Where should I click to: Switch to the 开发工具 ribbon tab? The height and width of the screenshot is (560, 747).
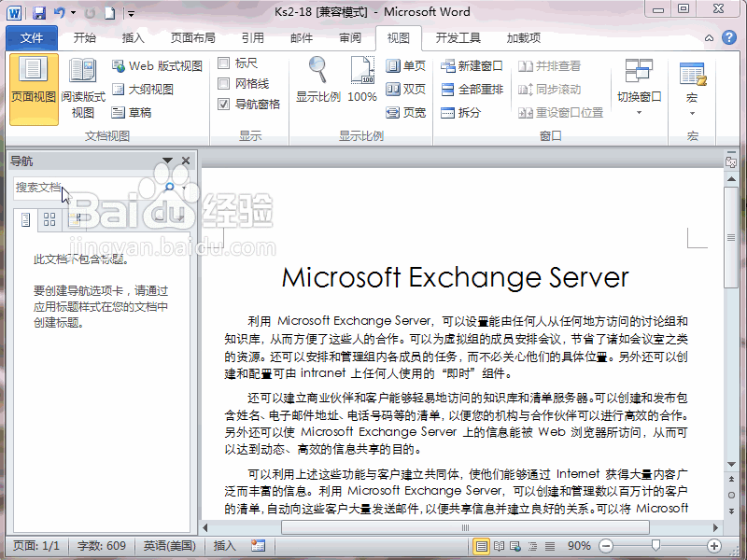pos(458,38)
